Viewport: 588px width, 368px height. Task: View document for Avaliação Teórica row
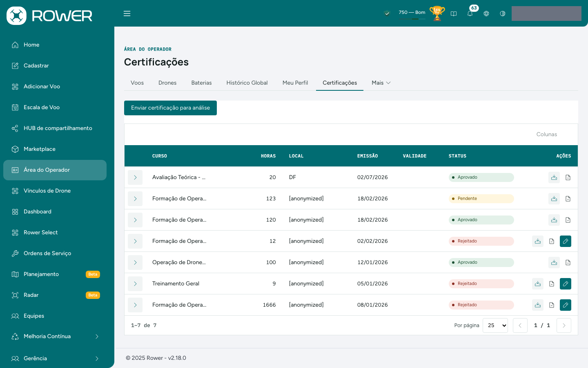pos(568,177)
